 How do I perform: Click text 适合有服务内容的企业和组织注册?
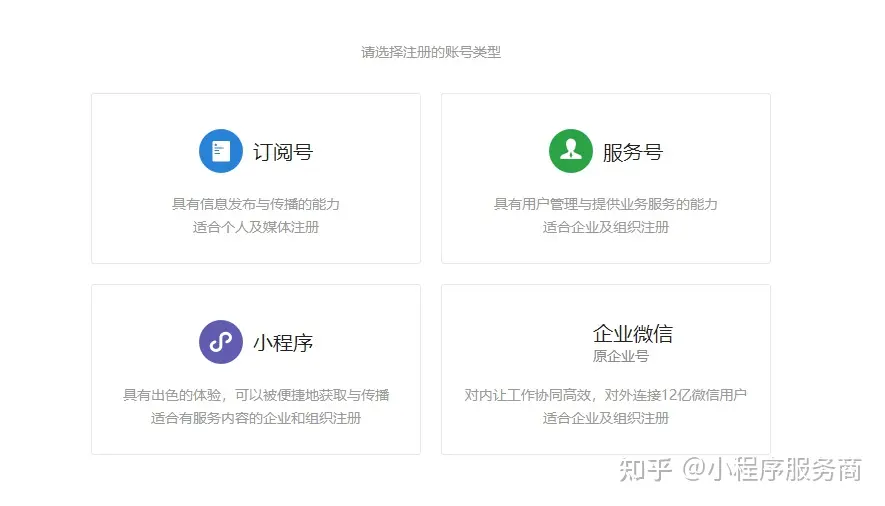pyautogui.click(x=256, y=418)
